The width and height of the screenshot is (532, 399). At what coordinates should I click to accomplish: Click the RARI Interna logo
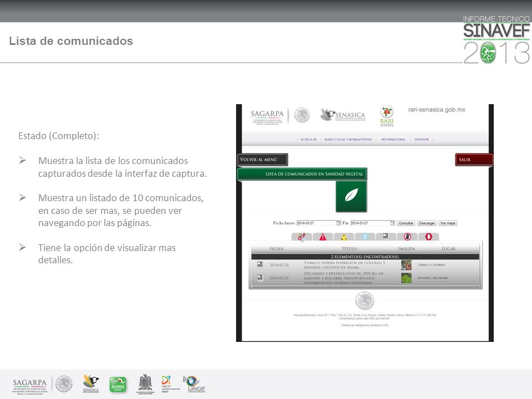point(386,116)
